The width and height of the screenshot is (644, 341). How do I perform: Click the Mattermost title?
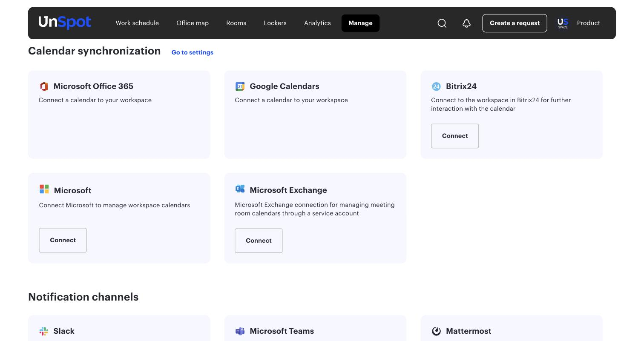click(469, 331)
